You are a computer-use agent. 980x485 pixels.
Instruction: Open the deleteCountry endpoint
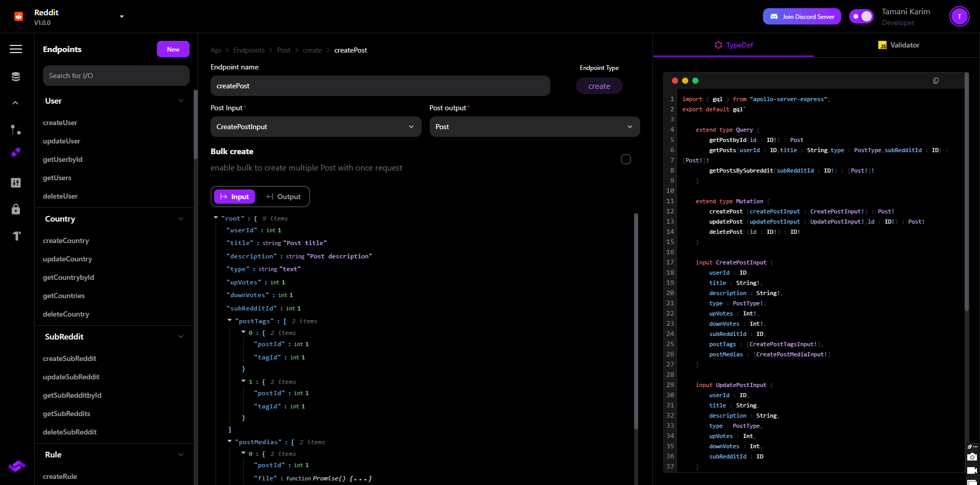(66, 314)
